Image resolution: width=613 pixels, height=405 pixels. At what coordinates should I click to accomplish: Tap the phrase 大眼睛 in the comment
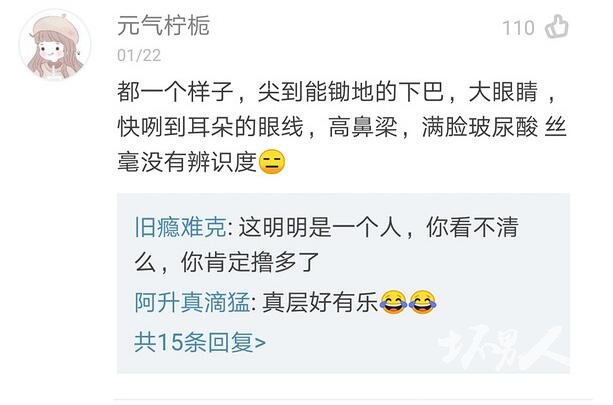504,93
